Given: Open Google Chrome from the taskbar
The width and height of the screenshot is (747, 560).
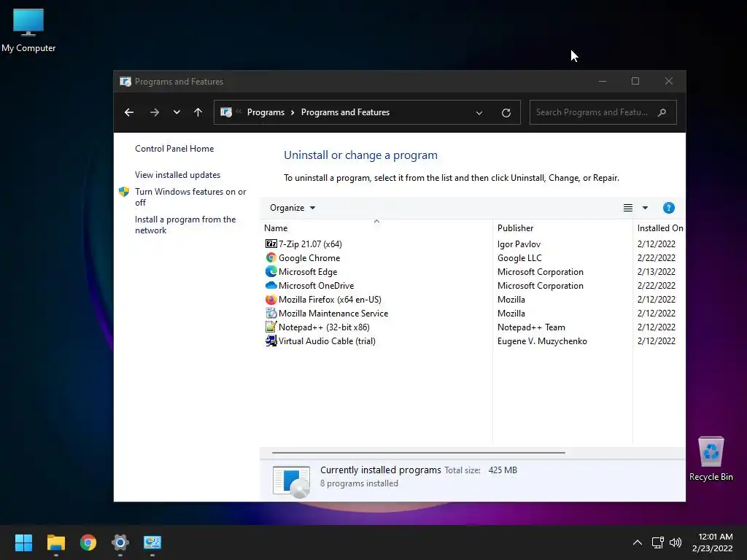Looking at the screenshot, I should pos(88,542).
